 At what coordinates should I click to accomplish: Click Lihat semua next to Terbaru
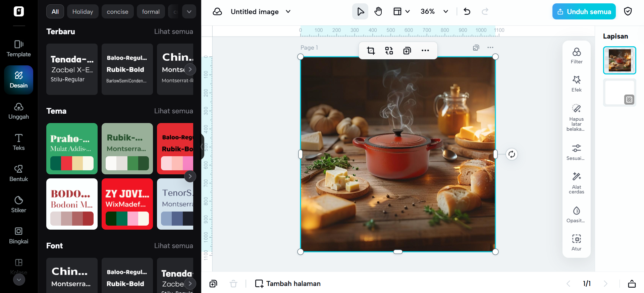173,32
